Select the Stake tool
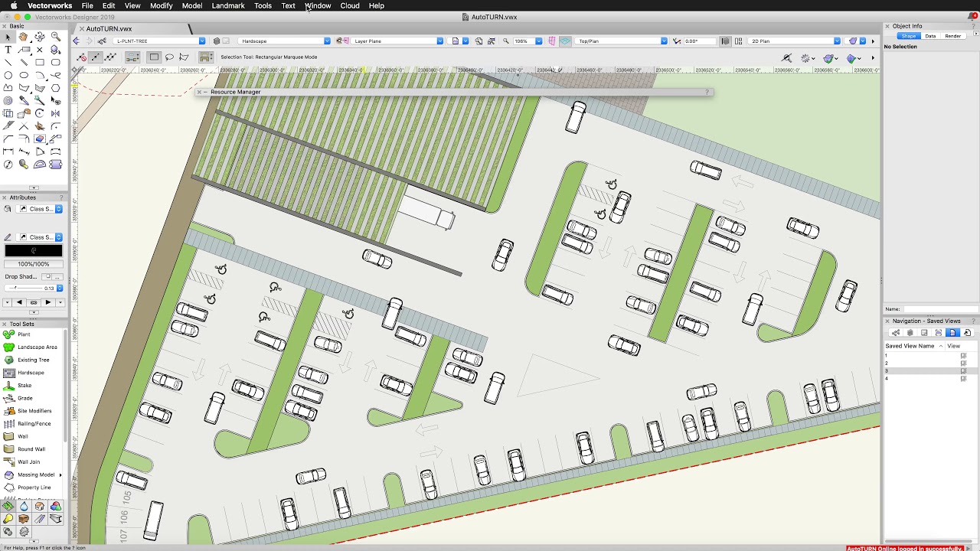 coord(19,385)
